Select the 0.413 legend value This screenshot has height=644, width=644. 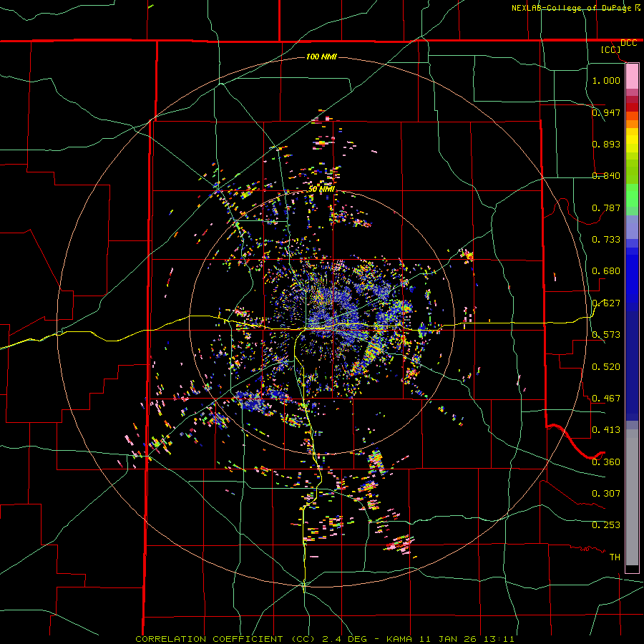tap(606, 430)
